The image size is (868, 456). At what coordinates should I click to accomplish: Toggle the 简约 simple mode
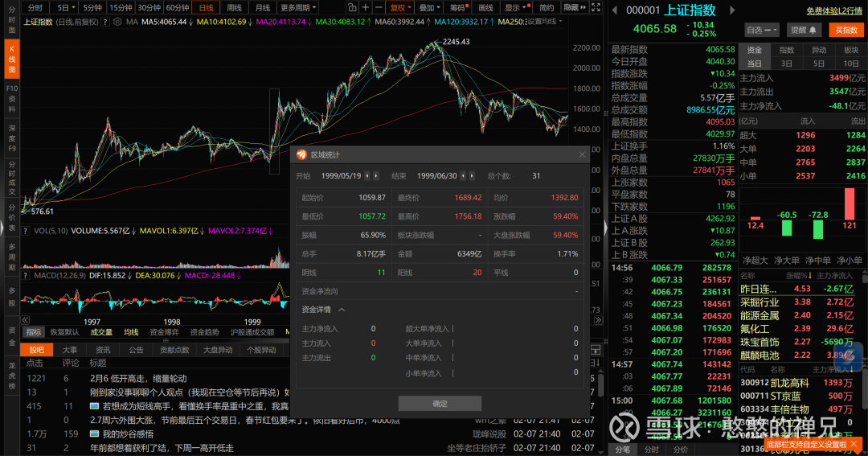(x=547, y=8)
